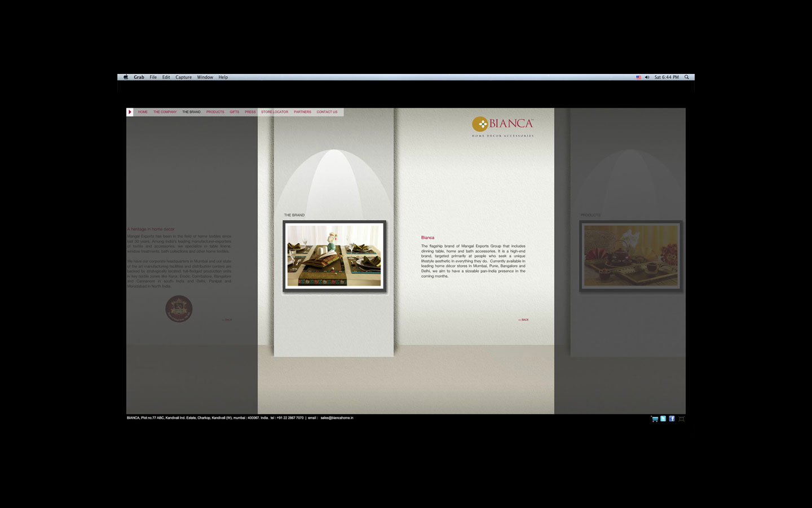Click the Mangal Exports crest emblem
Screen dimensions: 812x508
click(x=179, y=309)
